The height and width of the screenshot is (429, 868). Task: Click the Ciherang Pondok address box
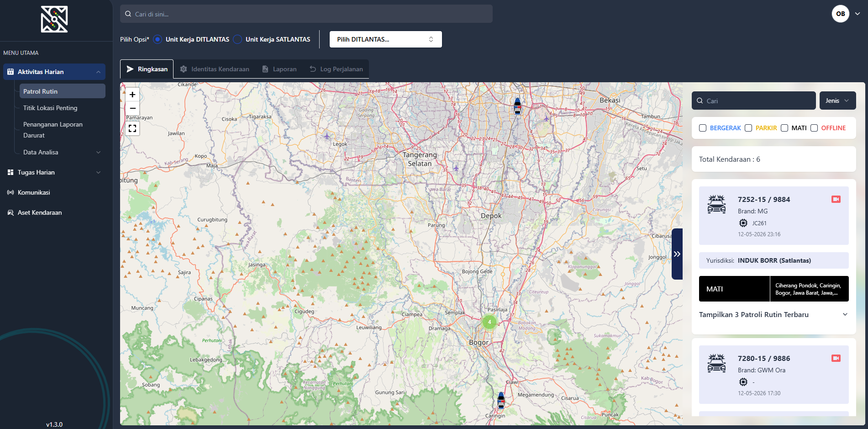(809, 289)
